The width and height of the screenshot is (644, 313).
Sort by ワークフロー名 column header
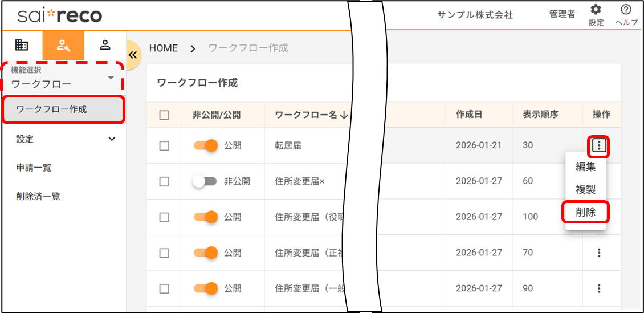[x=311, y=115]
